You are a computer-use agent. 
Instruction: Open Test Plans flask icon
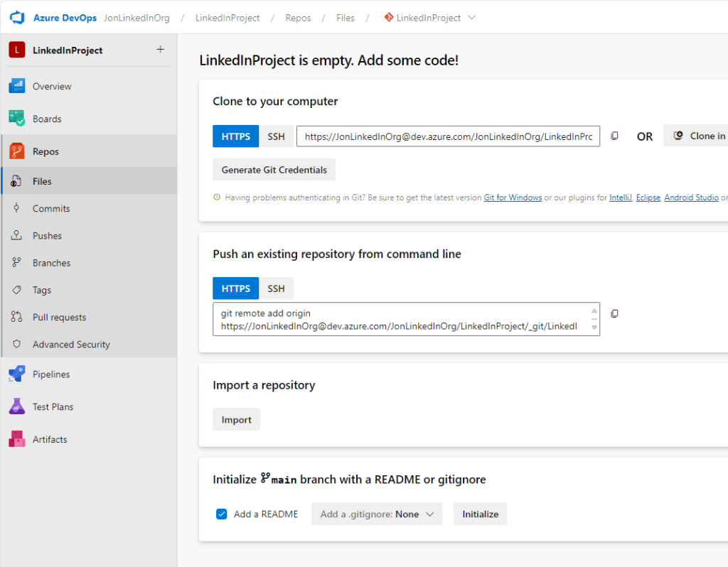point(17,406)
